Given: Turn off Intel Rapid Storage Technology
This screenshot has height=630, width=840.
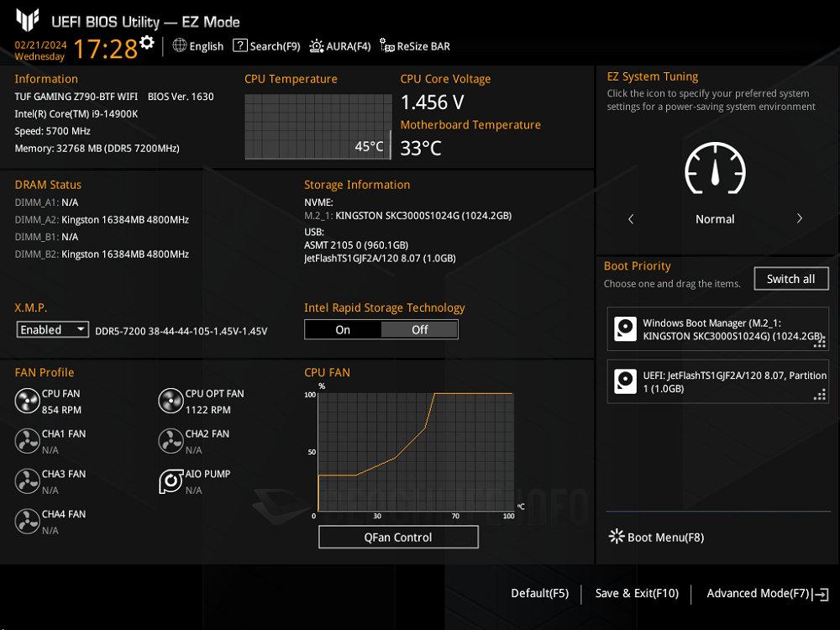Looking at the screenshot, I should coord(419,329).
